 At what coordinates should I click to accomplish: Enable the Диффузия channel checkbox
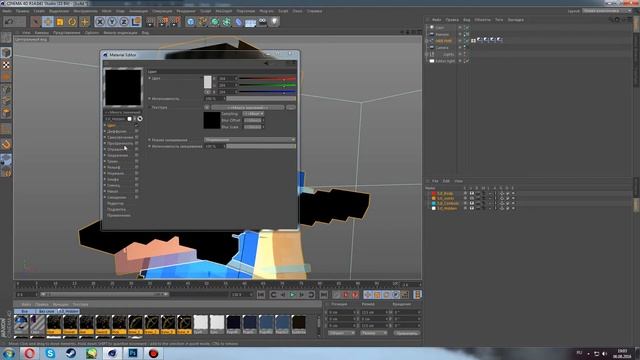tap(136, 131)
